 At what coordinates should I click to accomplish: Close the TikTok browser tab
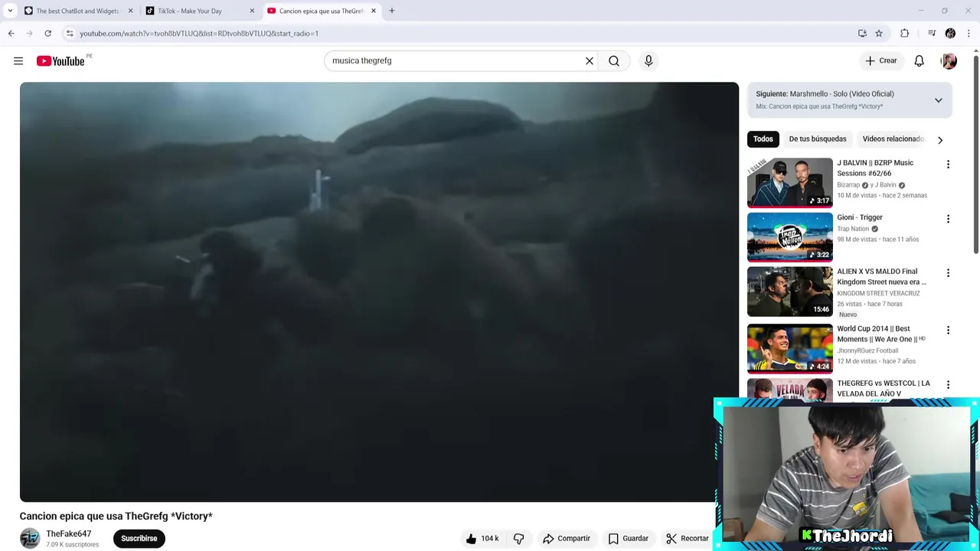pos(252,11)
